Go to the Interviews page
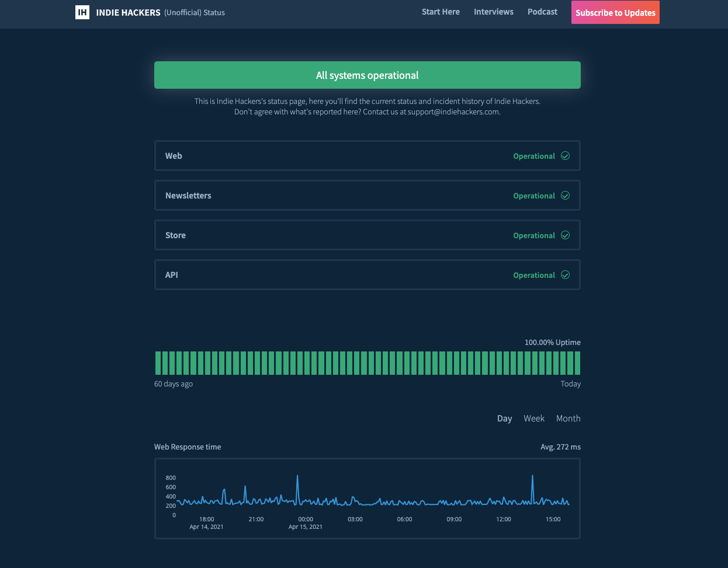Viewport: 728px width, 568px height. point(494,12)
